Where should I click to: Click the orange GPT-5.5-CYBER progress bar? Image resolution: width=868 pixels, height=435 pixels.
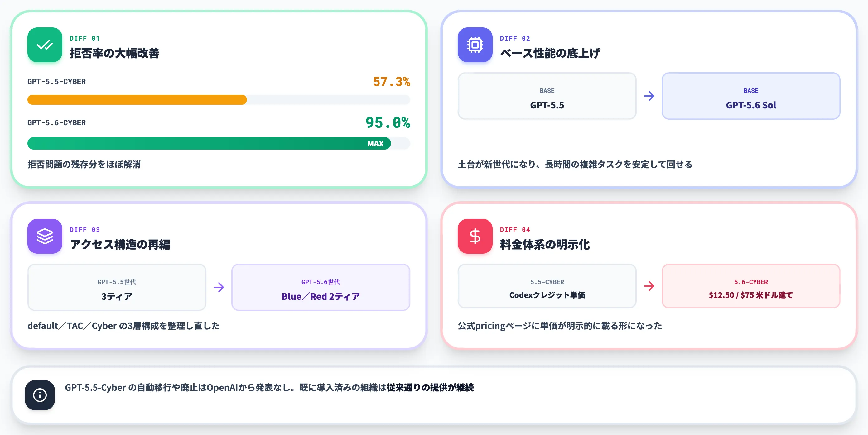coord(137,100)
